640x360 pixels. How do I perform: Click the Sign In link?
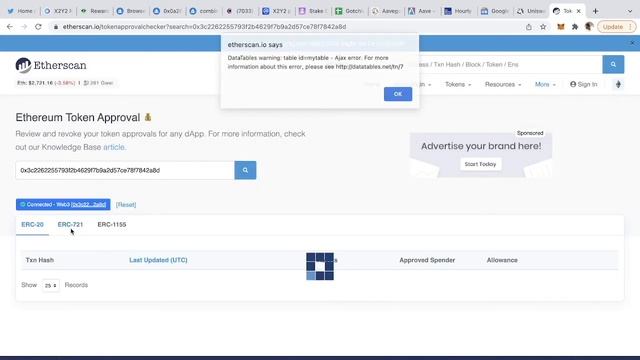coord(584,84)
